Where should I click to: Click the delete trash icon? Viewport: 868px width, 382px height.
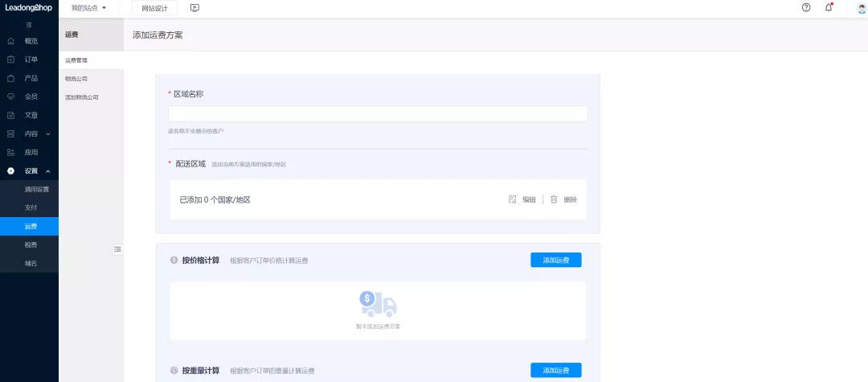coord(554,199)
